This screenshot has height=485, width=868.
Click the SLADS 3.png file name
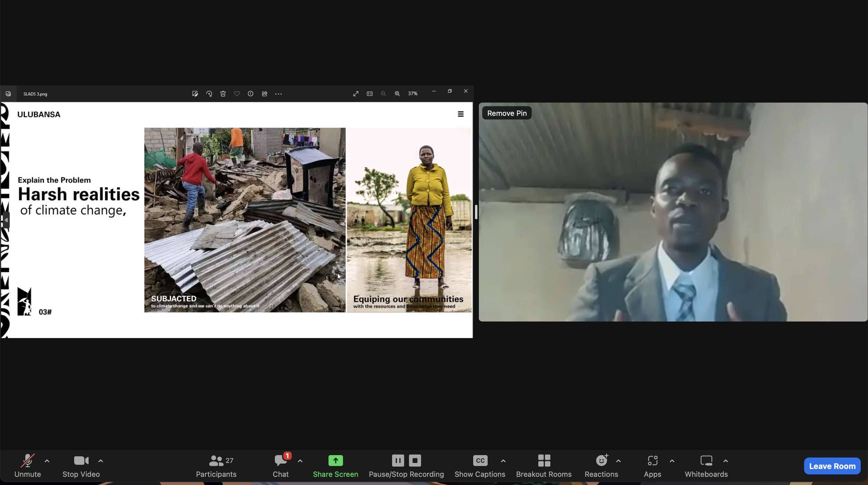point(35,94)
